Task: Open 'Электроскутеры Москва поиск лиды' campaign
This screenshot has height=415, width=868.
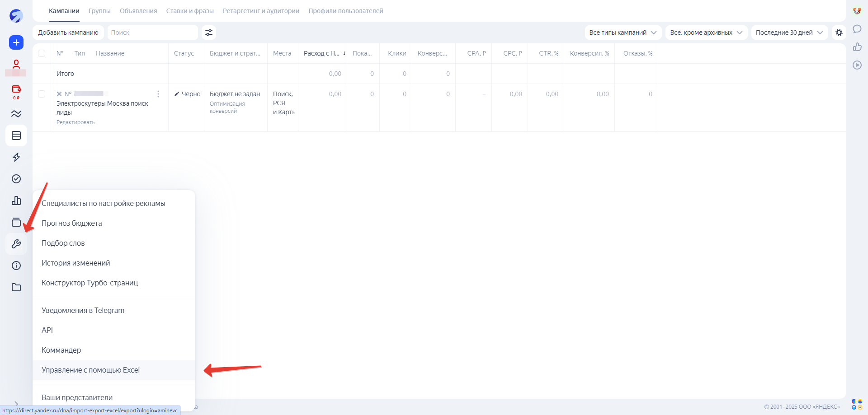Action: click(x=102, y=108)
